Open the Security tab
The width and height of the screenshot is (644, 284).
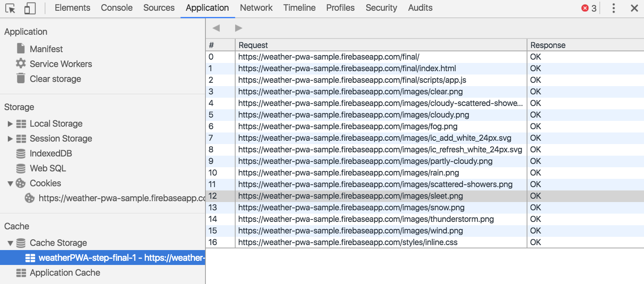tap(381, 8)
